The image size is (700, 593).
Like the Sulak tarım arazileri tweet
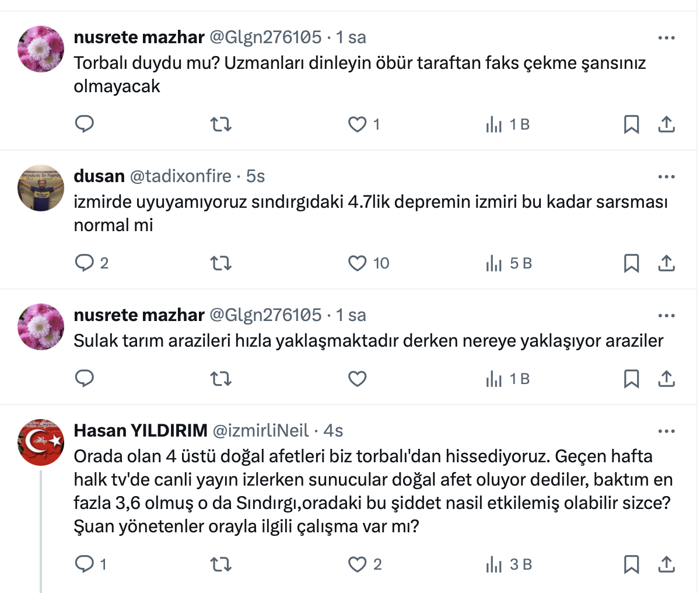coord(357,379)
